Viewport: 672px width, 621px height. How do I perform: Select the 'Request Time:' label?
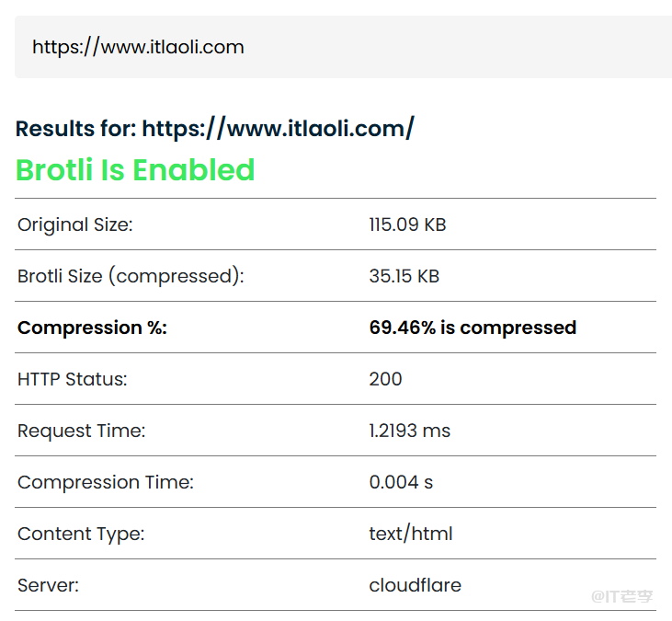tap(82, 431)
